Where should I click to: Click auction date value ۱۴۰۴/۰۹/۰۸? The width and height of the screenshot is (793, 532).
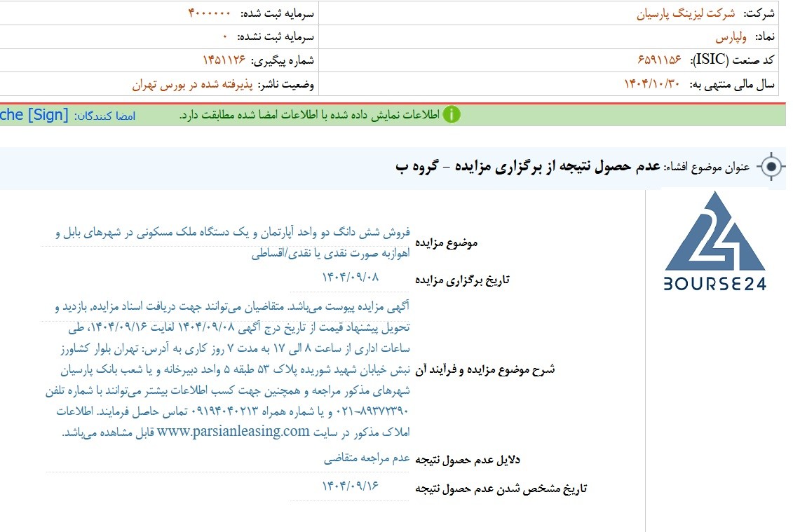coord(351,277)
